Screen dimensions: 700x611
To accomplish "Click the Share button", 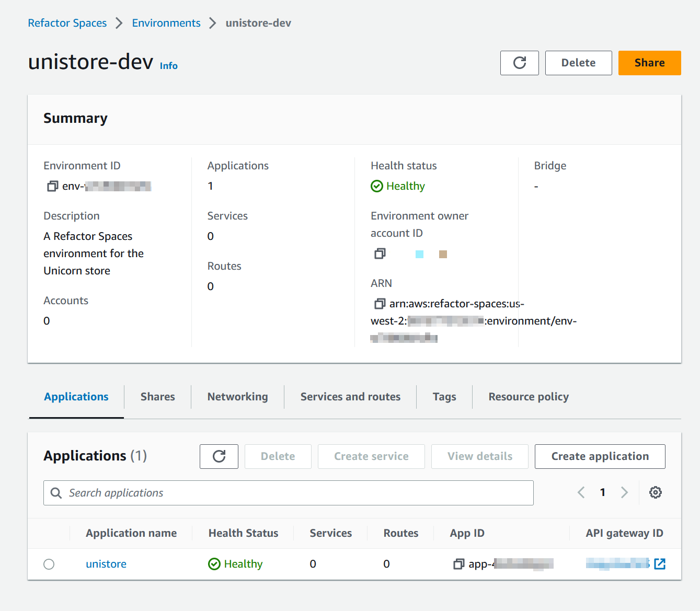I will [x=650, y=63].
